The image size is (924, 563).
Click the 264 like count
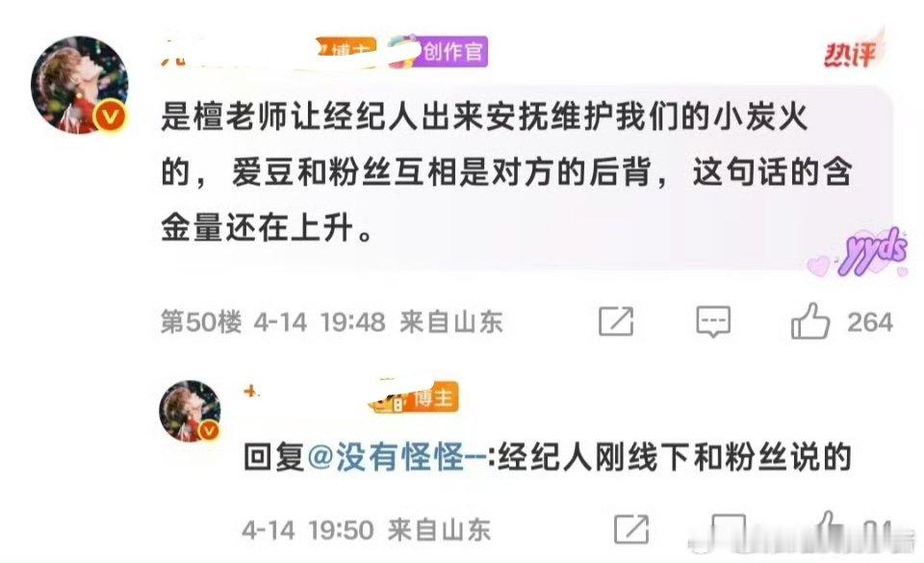tap(870, 322)
